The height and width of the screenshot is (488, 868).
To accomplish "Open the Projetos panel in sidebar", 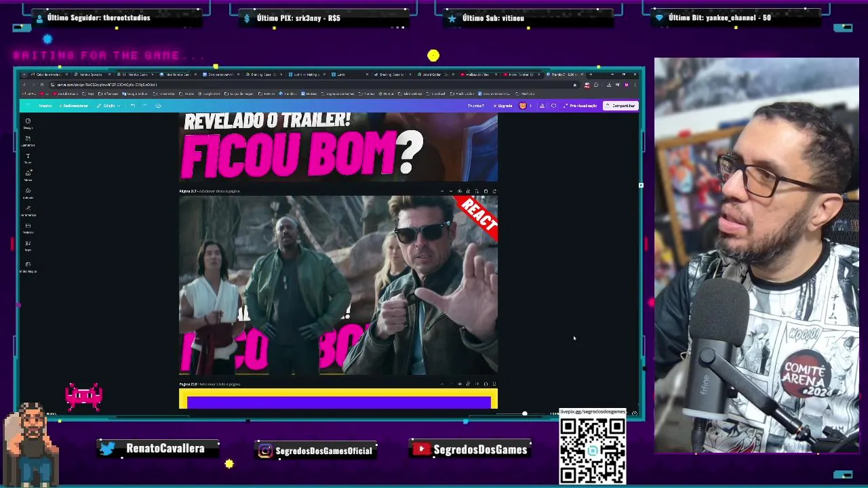I will (28, 228).
